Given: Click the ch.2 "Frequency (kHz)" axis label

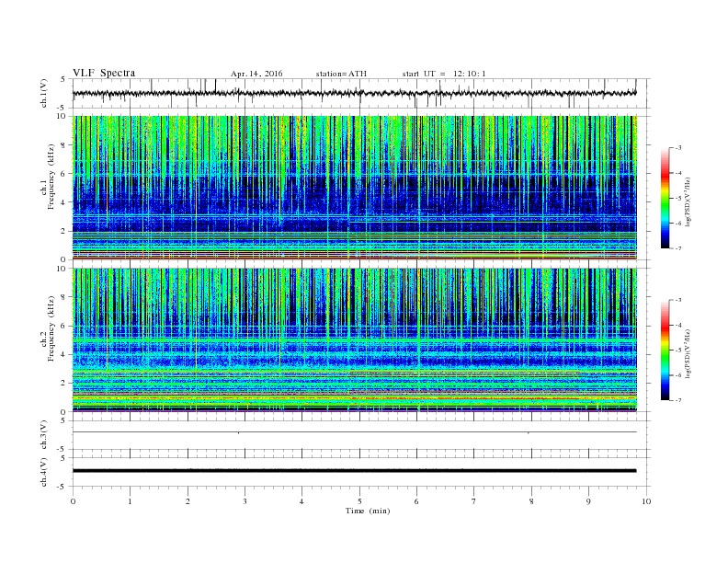Looking at the screenshot, I should point(51,327).
